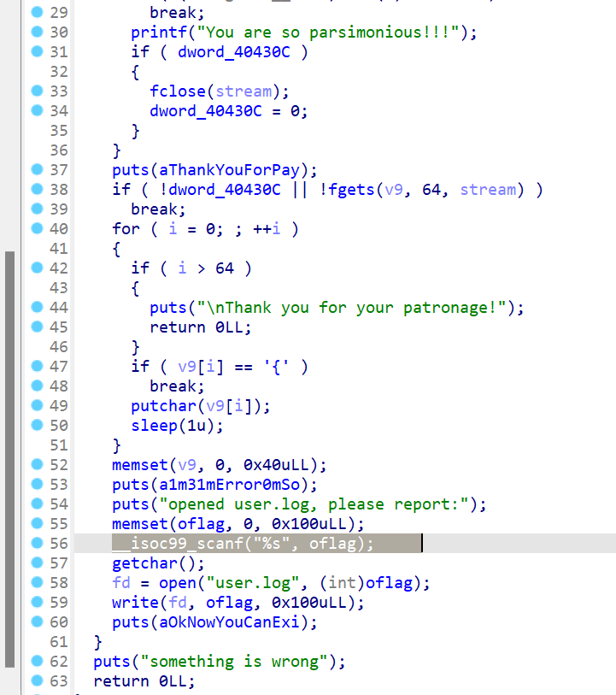Click the blue dot on line 30
This screenshot has width=616, height=695.
pyautogui.click(x=36, y=32)
